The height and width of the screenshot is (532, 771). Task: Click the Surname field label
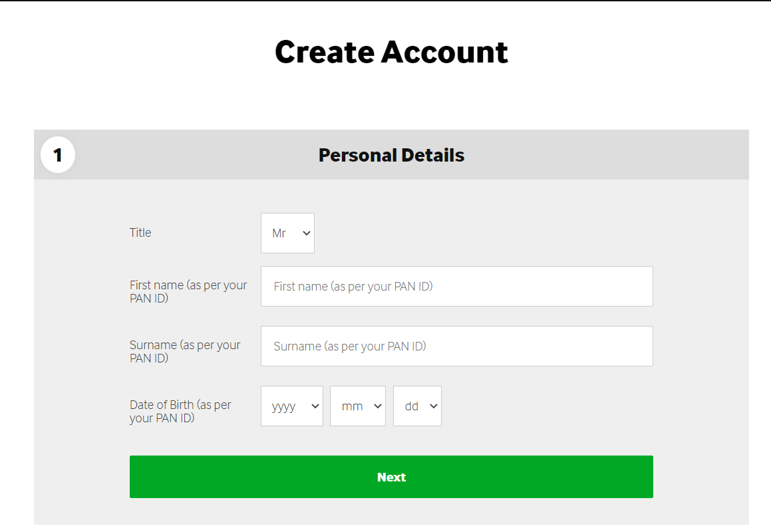click(x=185, y=351)
